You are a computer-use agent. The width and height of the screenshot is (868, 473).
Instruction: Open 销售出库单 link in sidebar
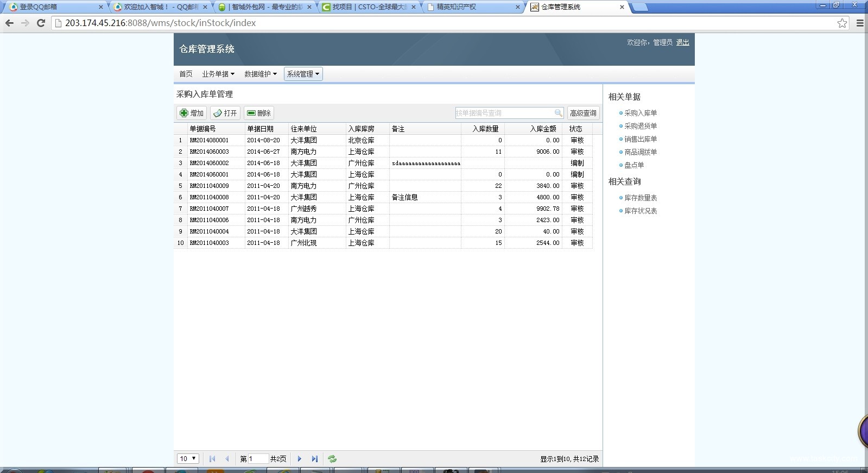click(641, 139)
